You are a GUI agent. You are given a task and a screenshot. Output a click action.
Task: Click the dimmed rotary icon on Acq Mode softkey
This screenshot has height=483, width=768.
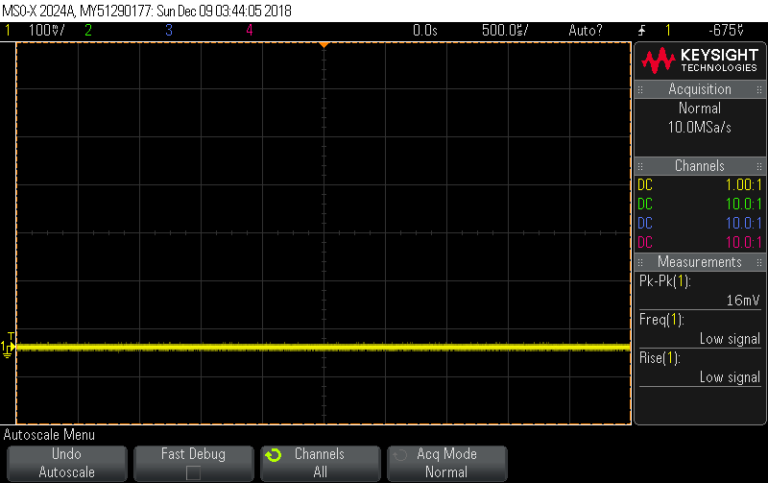coord(400,456)
